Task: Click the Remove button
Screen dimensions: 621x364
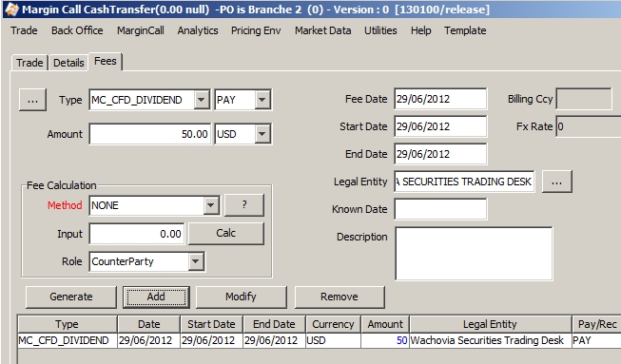Action: click(x=340, y=297)
